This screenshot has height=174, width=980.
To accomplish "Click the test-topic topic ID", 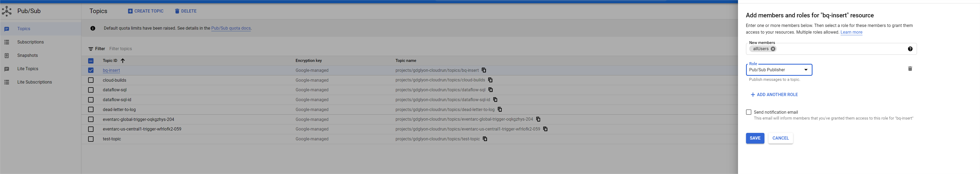I will [x=112, y=139].
